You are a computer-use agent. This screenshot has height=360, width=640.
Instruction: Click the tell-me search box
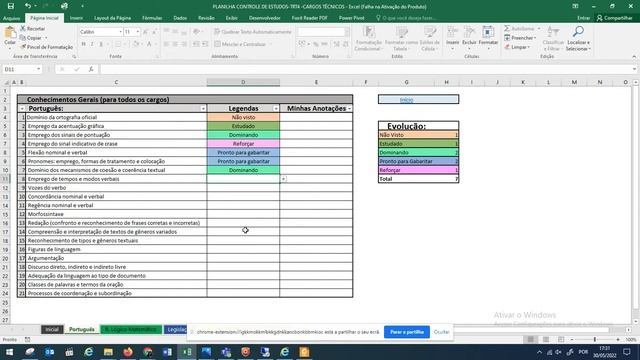click(406, 18)
